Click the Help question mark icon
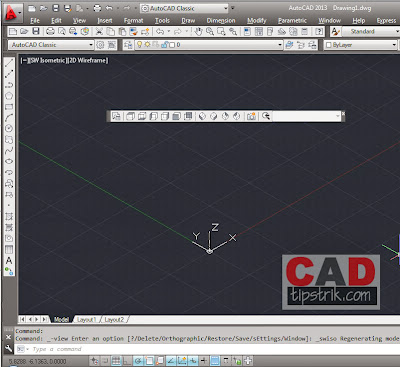 click(319, 32)
